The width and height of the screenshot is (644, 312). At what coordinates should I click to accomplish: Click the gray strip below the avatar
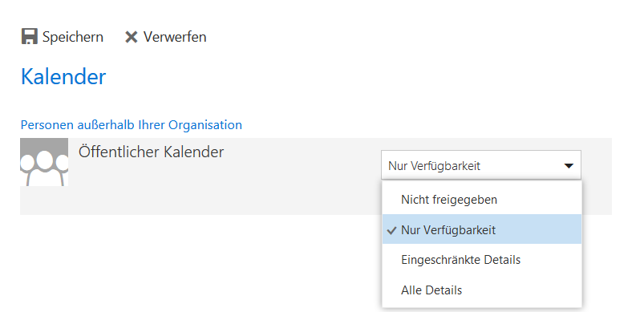click(44, 201)
